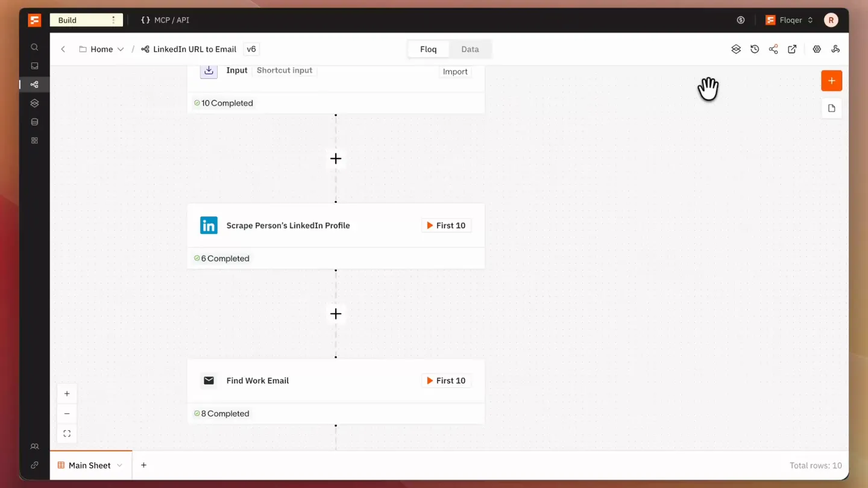Open the credits coin icon
Image resolution: width=868 pixels, height=488 pixels.
pyautogui.click(x=741, y=20)
